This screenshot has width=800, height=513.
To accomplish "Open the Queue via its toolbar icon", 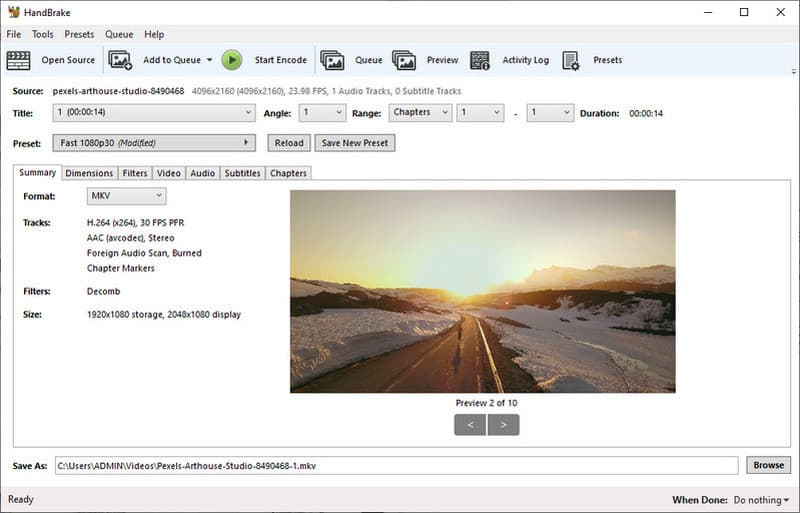I will pos(332,60).
